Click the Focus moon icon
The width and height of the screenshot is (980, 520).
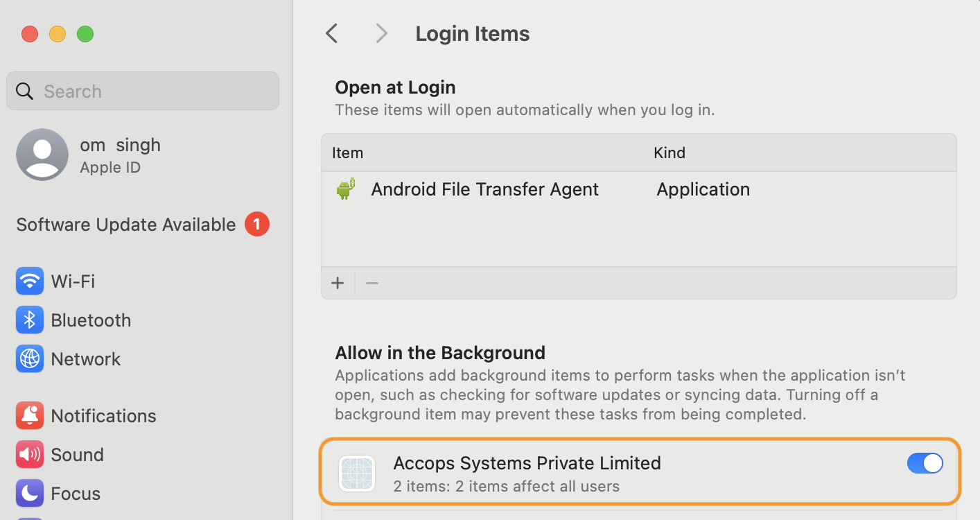pos(30,494)
